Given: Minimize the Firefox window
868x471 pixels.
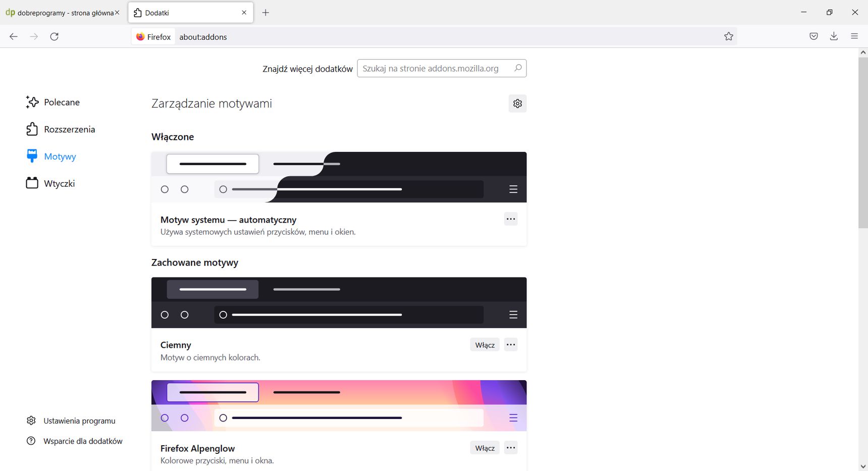Looking at the screenshot, I should coord(803,12).
